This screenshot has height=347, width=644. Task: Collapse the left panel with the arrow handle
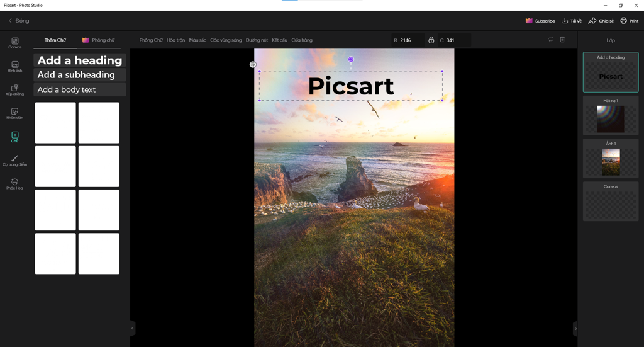pyautogui.click(x=132, y=329)
